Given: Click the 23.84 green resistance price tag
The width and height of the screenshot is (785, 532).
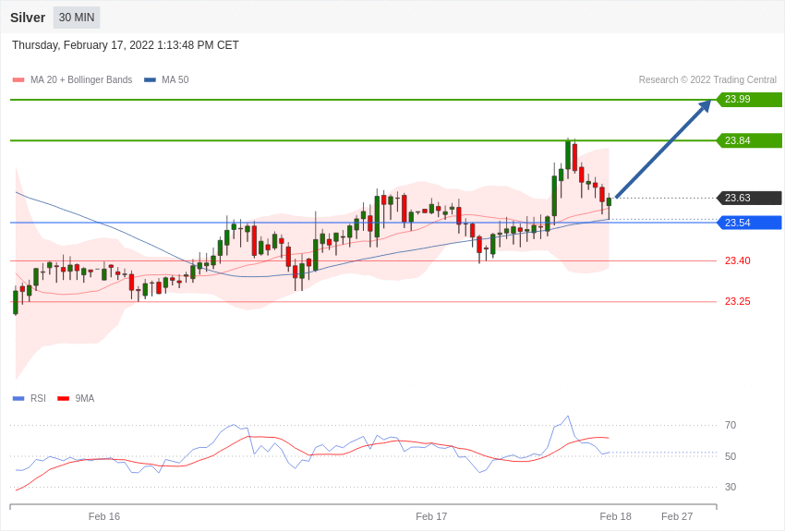Looking at the screenshot, I should (x=750, y=140).
